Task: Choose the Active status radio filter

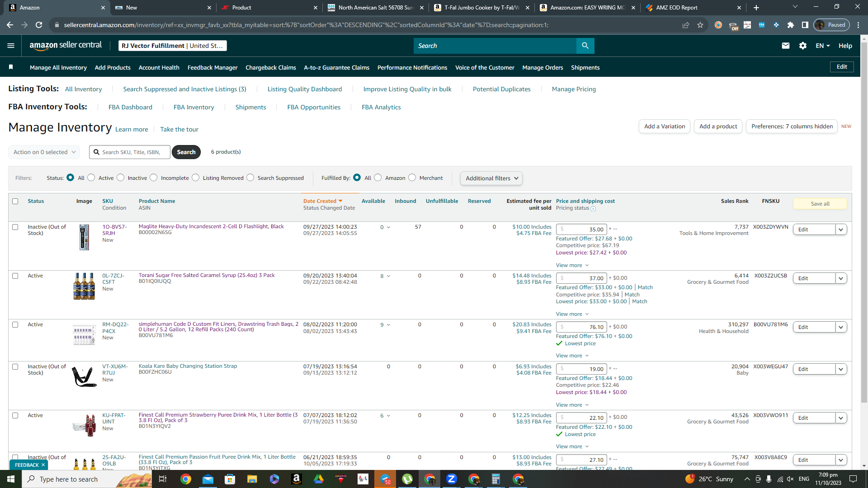Action: 91,178
